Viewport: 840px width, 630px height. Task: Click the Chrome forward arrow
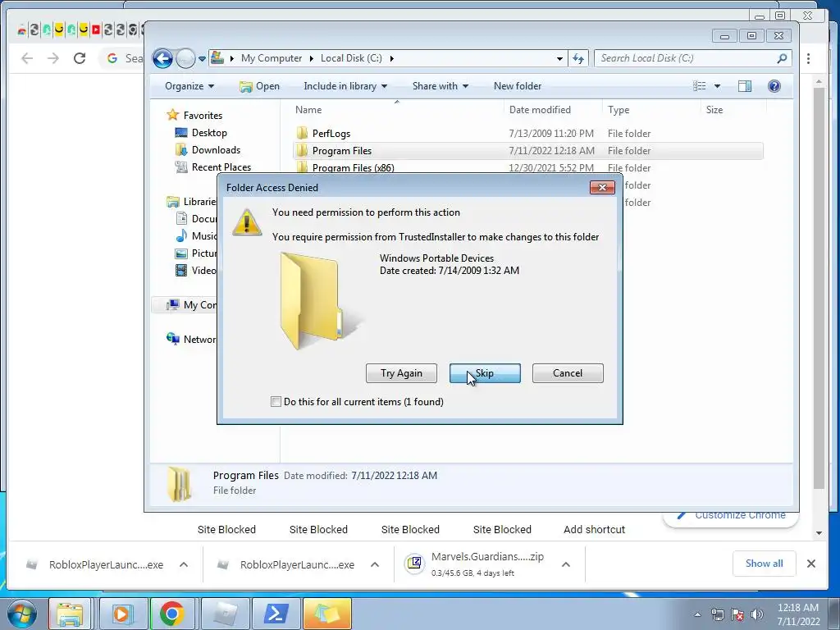(53, 58)
